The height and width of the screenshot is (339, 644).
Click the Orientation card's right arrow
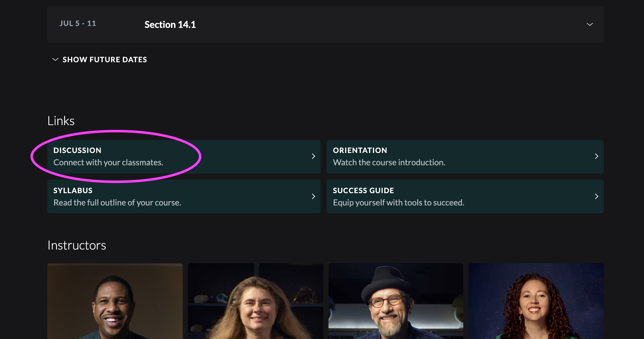coord(596,156)
